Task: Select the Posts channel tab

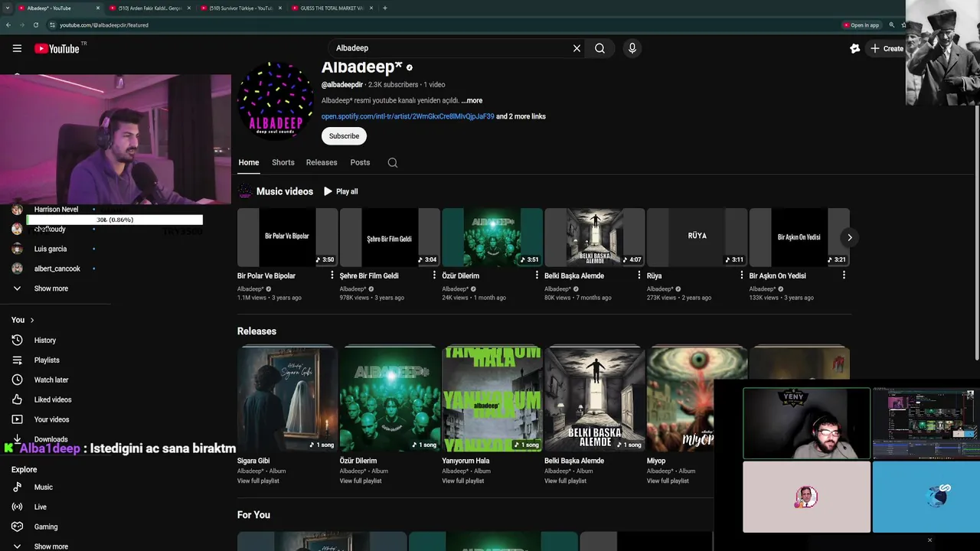Action: click(360, 162)
